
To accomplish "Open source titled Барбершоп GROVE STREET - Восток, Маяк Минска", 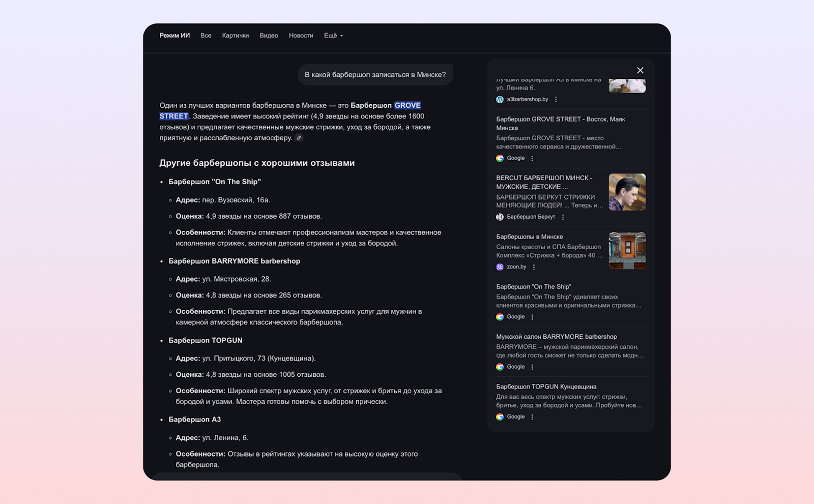I will [x=561, y=124].
